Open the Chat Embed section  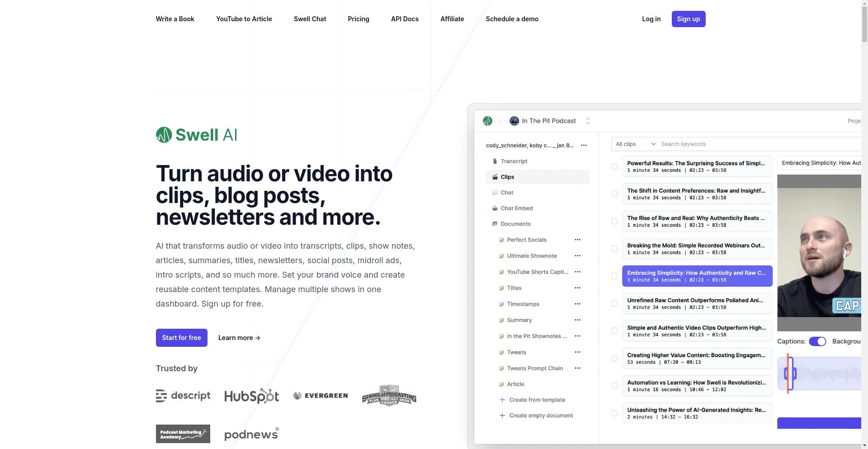pyautogui.click(x=517, y=208)
